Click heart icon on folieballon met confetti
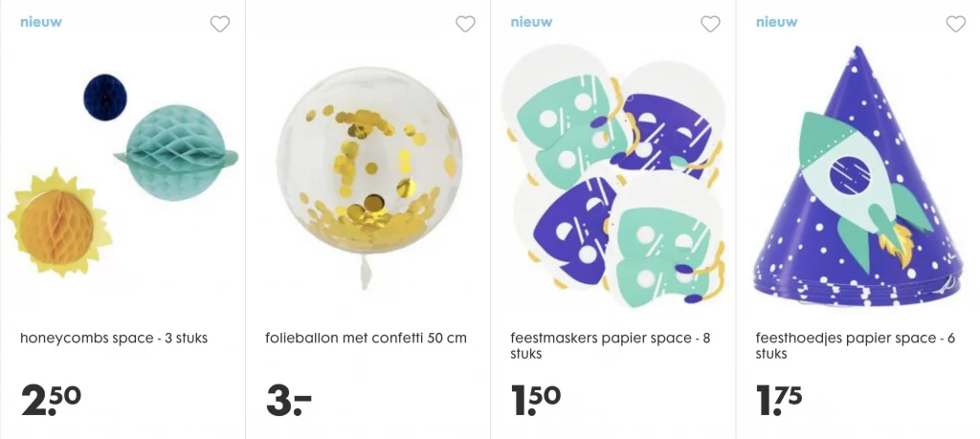980x439 pixels. click(465, 24)
